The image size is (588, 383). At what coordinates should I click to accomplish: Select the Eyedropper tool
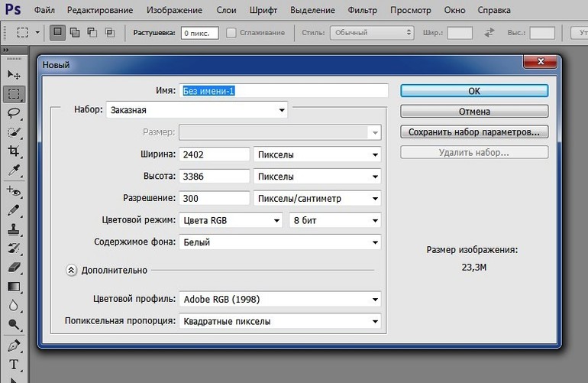click(13, 170)
